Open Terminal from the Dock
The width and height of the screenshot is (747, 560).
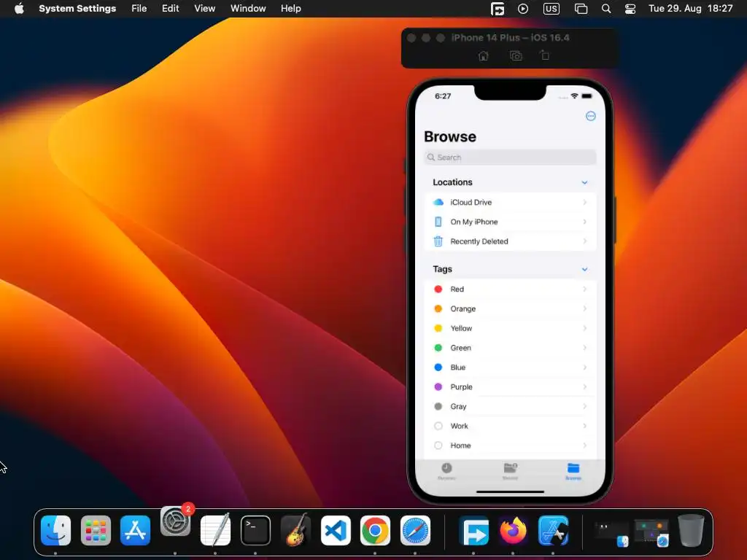(255, 531)
